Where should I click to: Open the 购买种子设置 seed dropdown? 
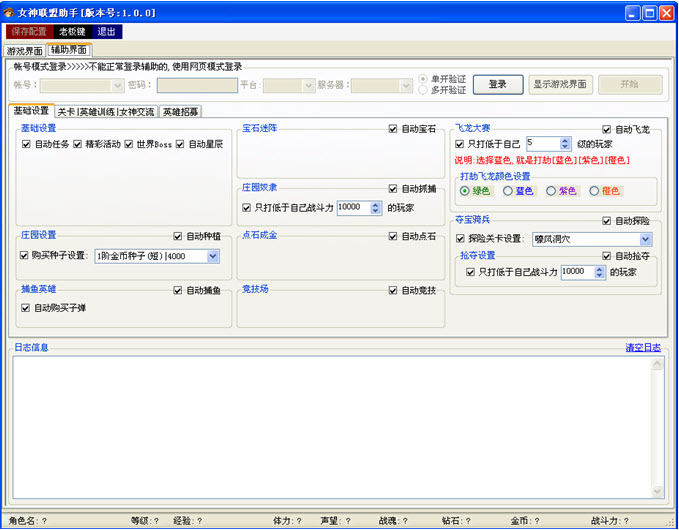(213, 256)
